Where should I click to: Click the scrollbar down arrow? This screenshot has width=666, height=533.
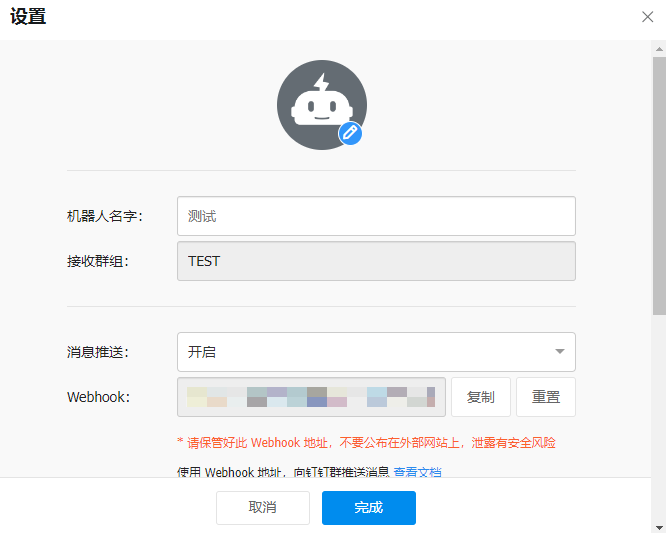pyautogui.click(x=659, y=526)
